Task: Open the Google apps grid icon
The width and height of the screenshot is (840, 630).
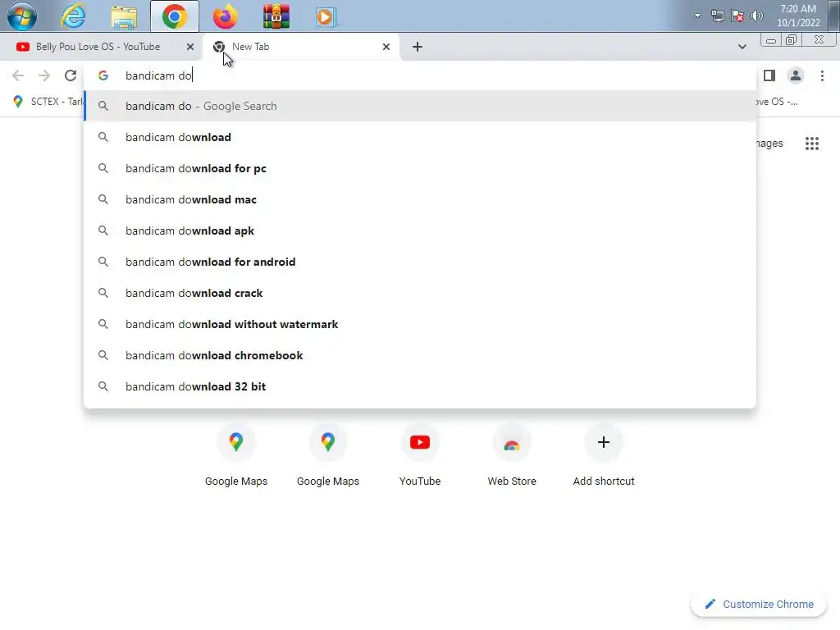Action: pyautogui.click(x=811, y=143)
